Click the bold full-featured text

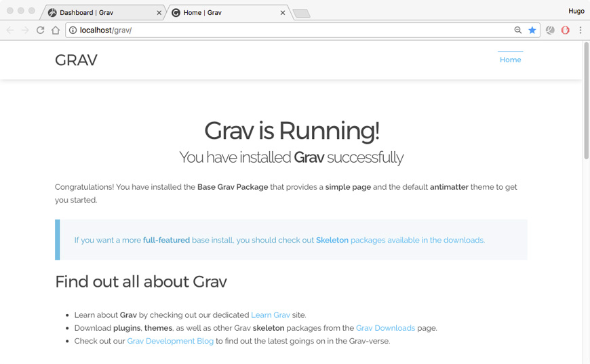pos(166,240)
